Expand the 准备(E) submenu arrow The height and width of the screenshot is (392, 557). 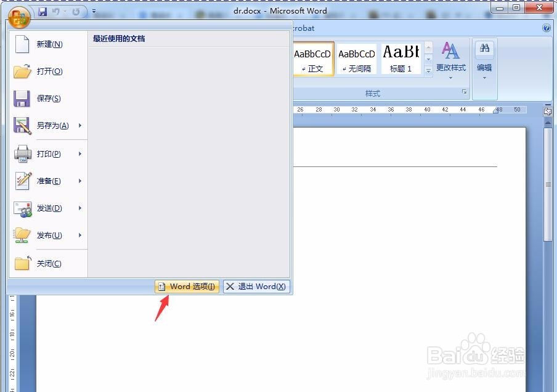80,181
